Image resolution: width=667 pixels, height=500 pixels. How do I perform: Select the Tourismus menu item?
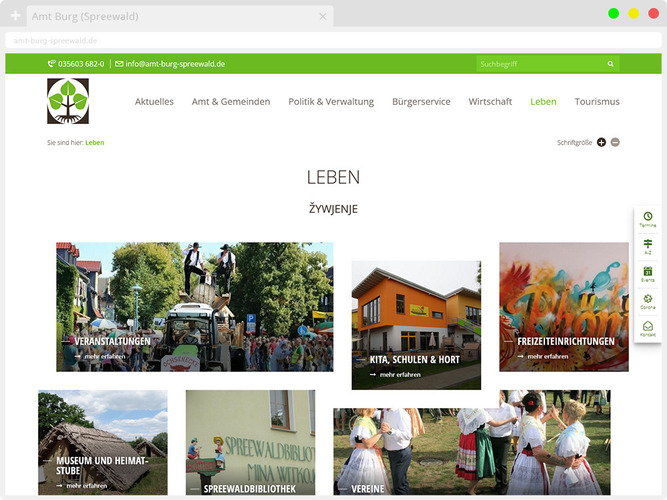(x=597, y=102)
